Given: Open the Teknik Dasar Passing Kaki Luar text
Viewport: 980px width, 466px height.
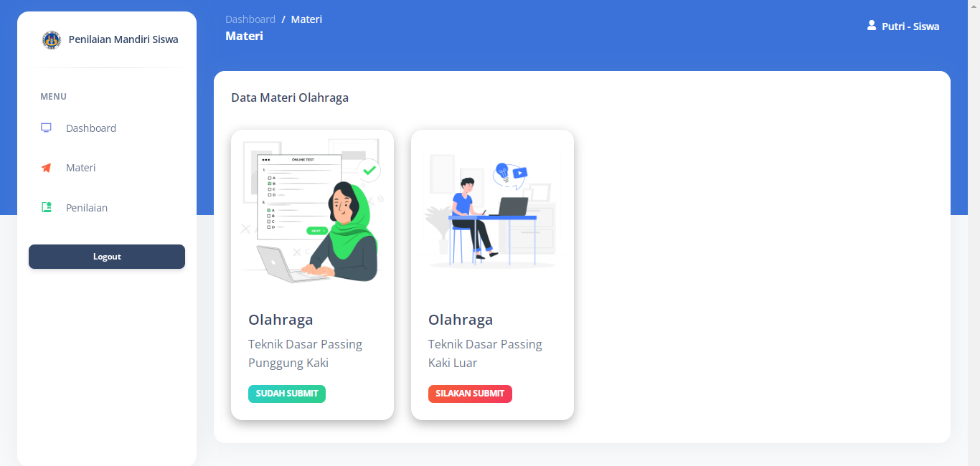Looking at the screenshot, I should pyautogui.click(x=485, y=353).
